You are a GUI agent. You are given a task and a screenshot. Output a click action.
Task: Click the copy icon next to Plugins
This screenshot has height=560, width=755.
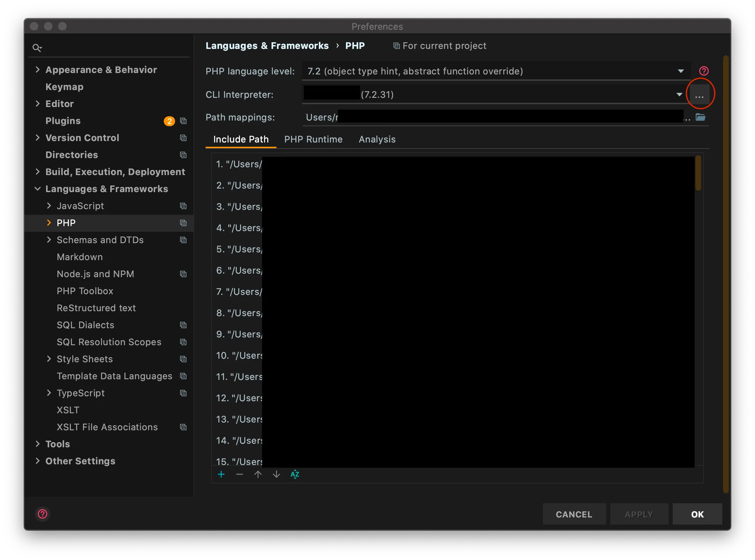(183, 121)
